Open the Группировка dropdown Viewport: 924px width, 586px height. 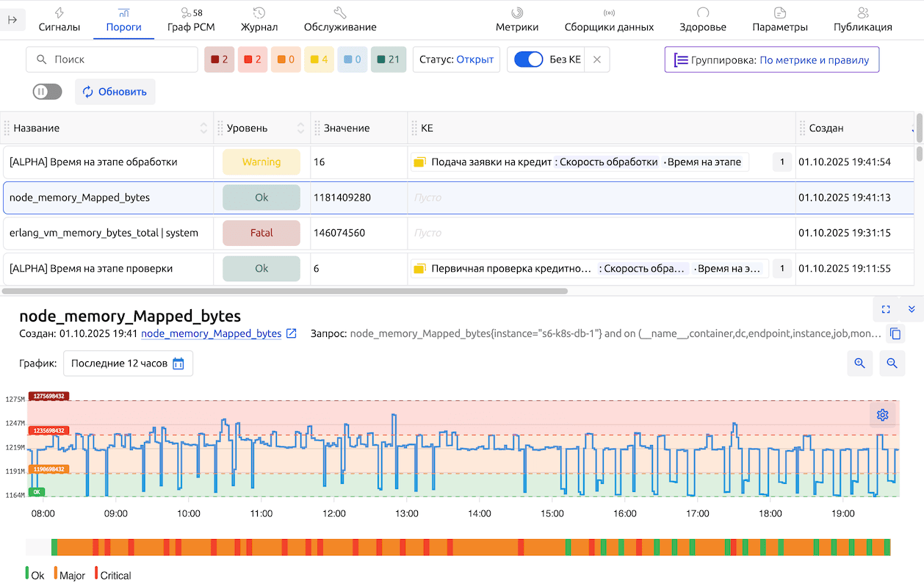click(771, 59)
